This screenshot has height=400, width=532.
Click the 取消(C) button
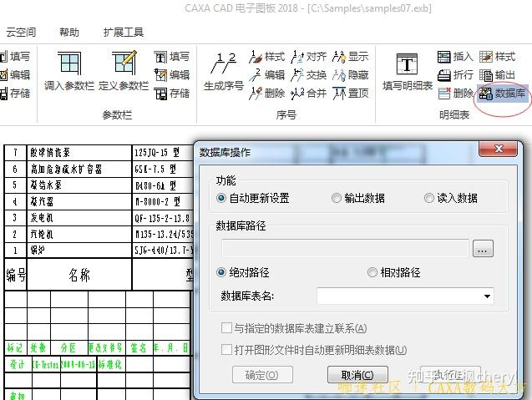click(357, 375)
